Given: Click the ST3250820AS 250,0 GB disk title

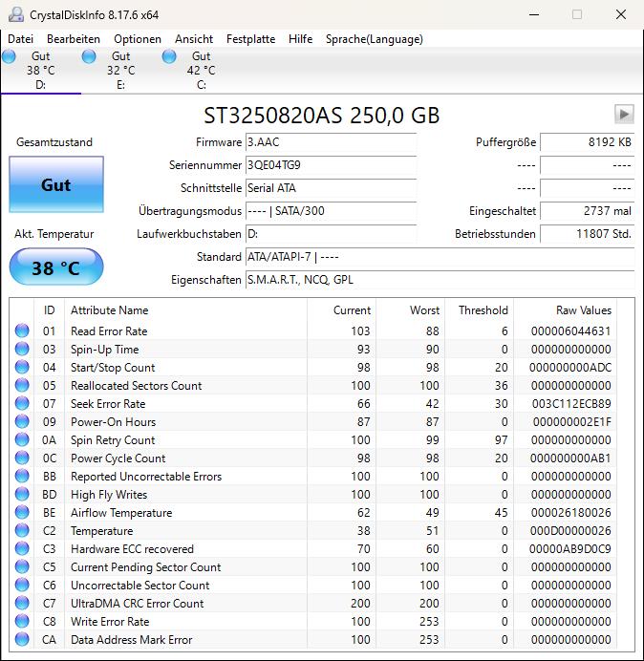Looking at the screenshot, I should point(322,115).
